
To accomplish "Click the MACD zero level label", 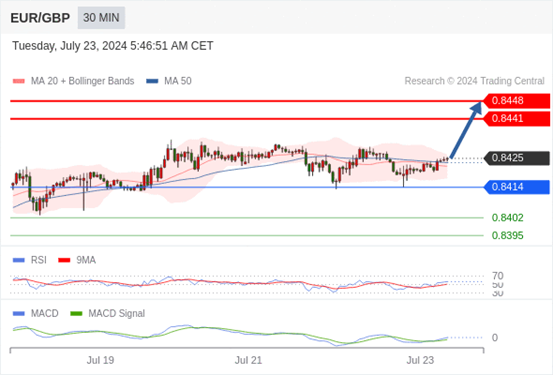I will [495, 338].
